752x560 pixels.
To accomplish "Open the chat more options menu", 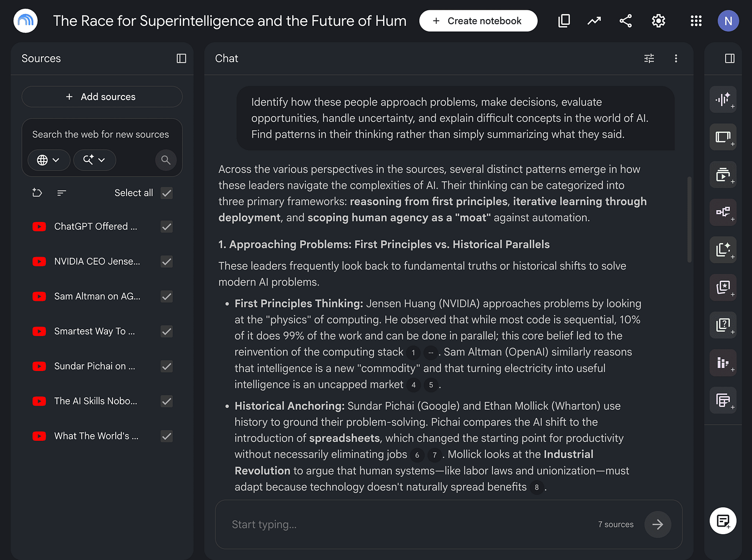I will click(x=676, y=58).
